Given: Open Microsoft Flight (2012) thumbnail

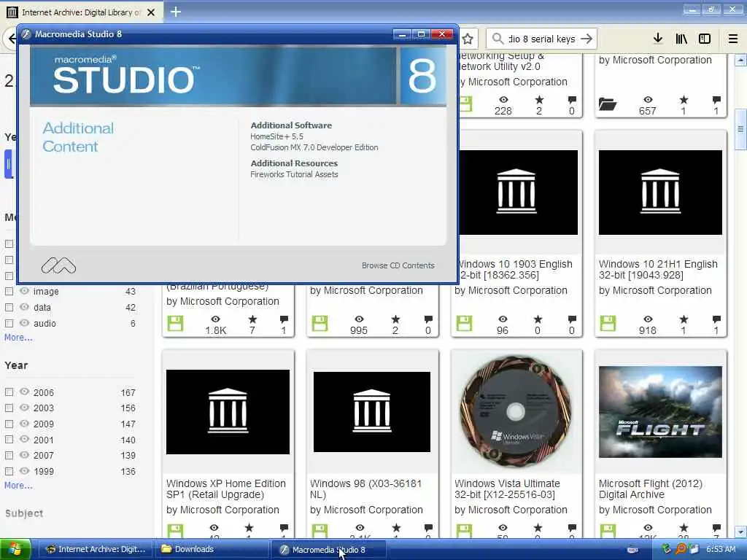Looking at the screenshot, I should point(660,412).
